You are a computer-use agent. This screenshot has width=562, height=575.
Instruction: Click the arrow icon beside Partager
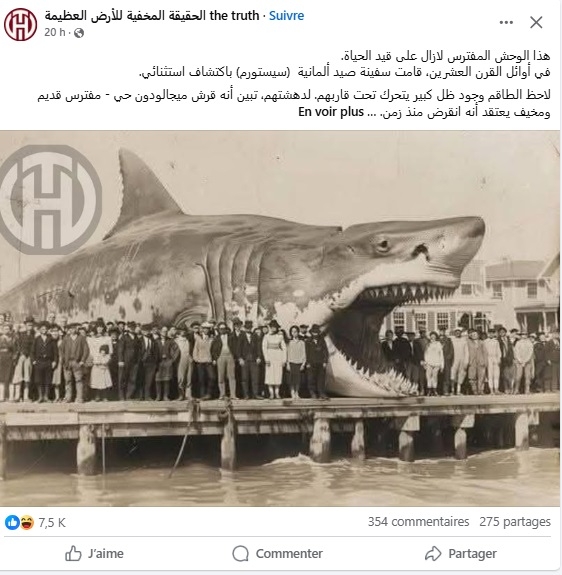point(433,553)
